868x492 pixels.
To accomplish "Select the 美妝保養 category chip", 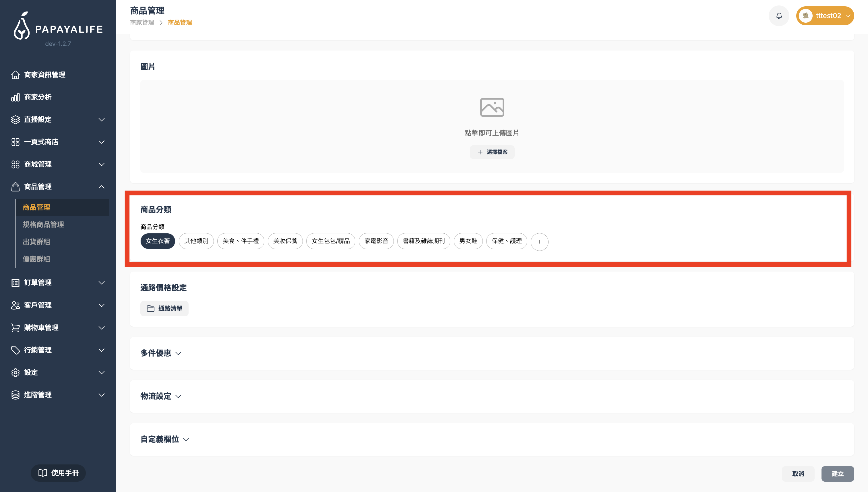I will click(285, 241).
